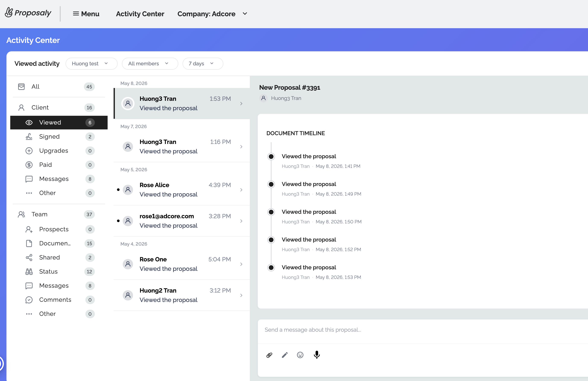Screen dimensions: 588x381
Task: Select the All activity inbox icon
Action: click(22, 86)
